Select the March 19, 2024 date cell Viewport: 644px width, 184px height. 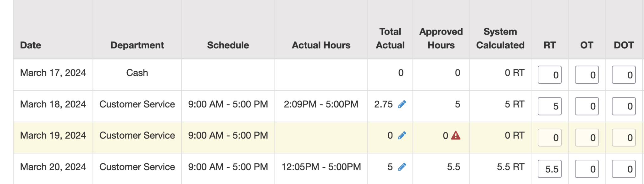53,136
